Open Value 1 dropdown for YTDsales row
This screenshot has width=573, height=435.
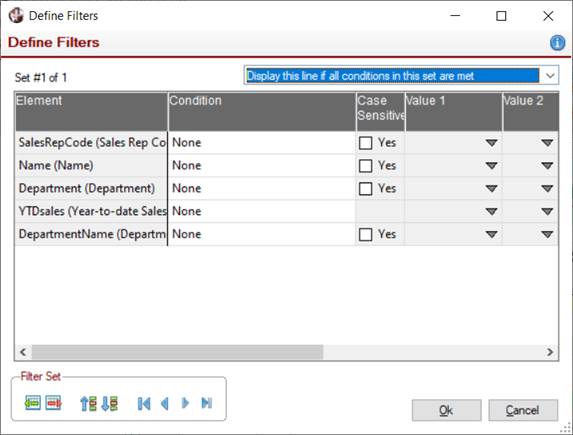click(x=492, y=211)
